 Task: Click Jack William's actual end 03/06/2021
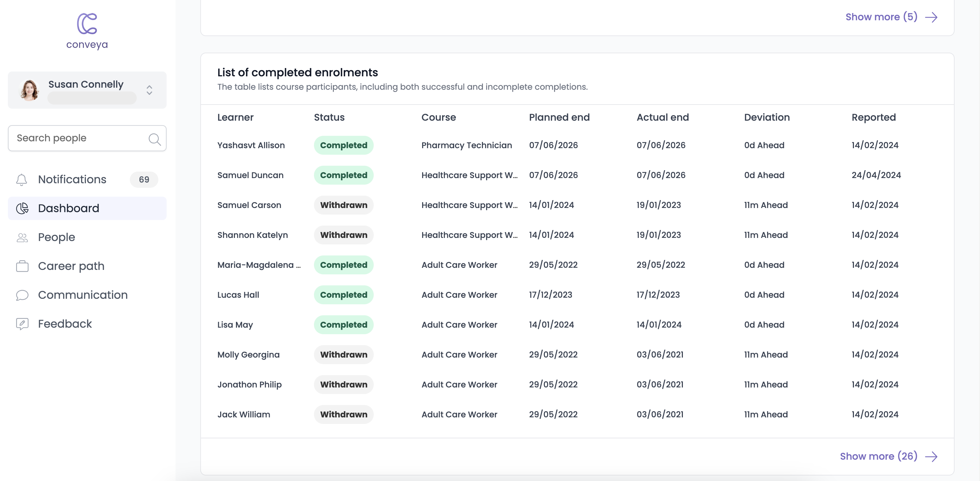[660, 414]
